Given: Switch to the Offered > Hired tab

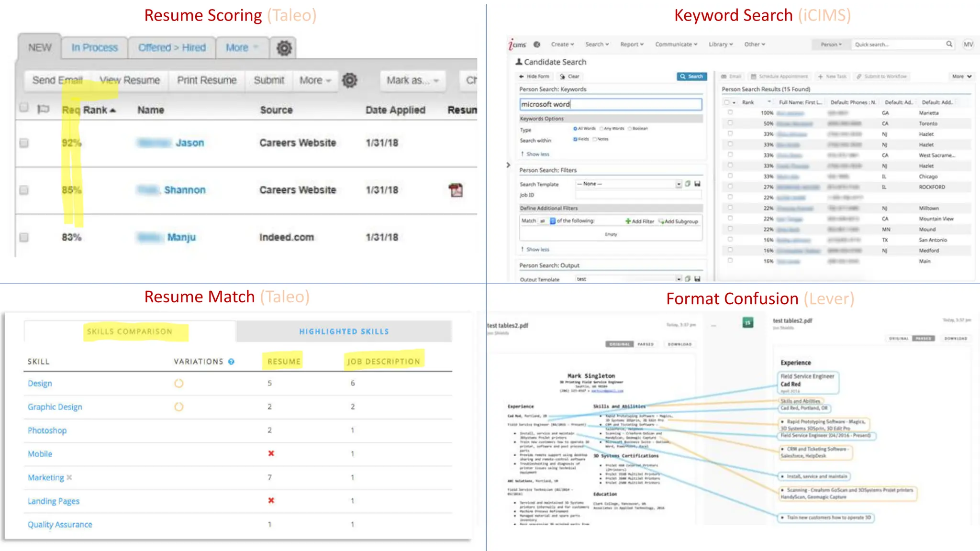Looking at the screenshot, I should coord(172,48).
